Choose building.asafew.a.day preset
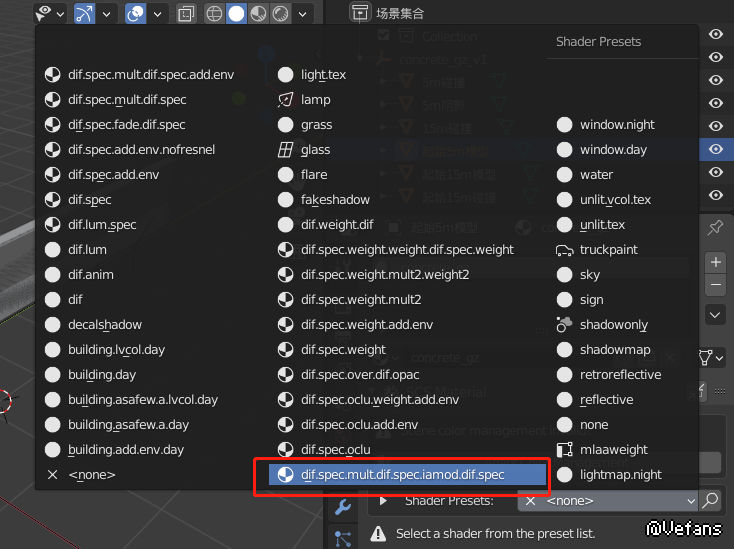Image resolution: width=734 pixels, height=549 pixels. (117, 425)
